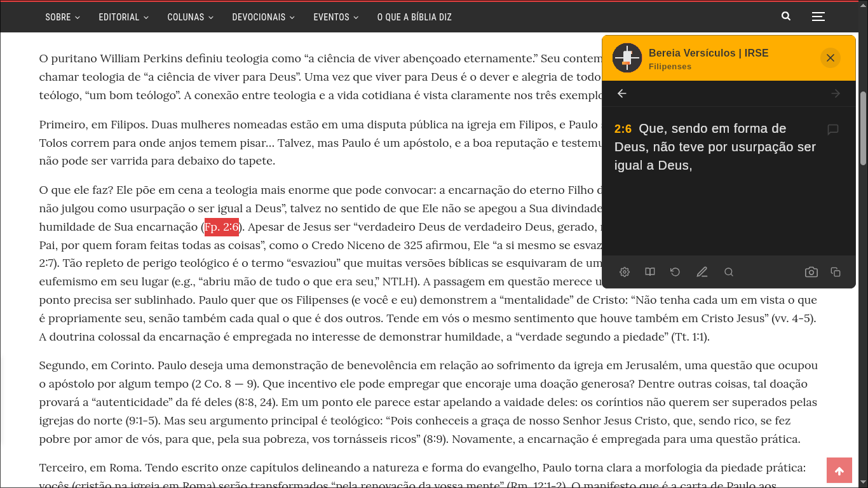Open the settings gear in the verse popup

click(624, 271)
